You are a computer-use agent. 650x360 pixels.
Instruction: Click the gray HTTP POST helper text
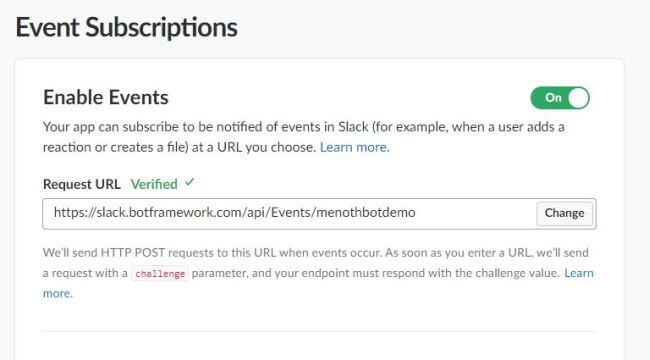(x=318, y=273)
